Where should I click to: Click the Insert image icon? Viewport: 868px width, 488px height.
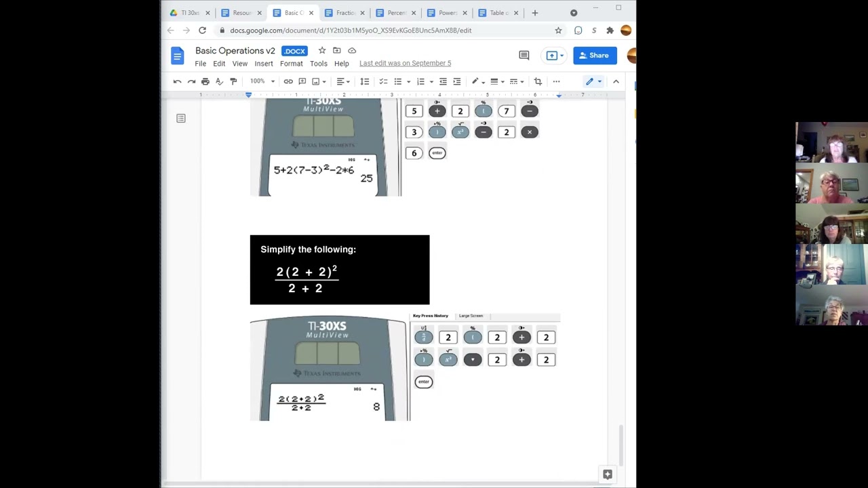(x=315, y=81)
